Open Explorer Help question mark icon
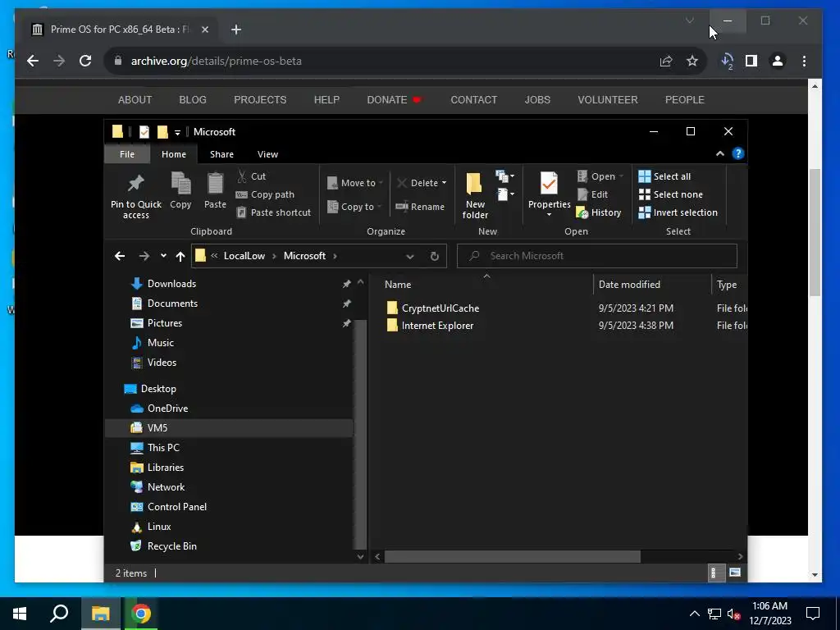This screenshot has height=630, width=840. [x=738, y=153]
